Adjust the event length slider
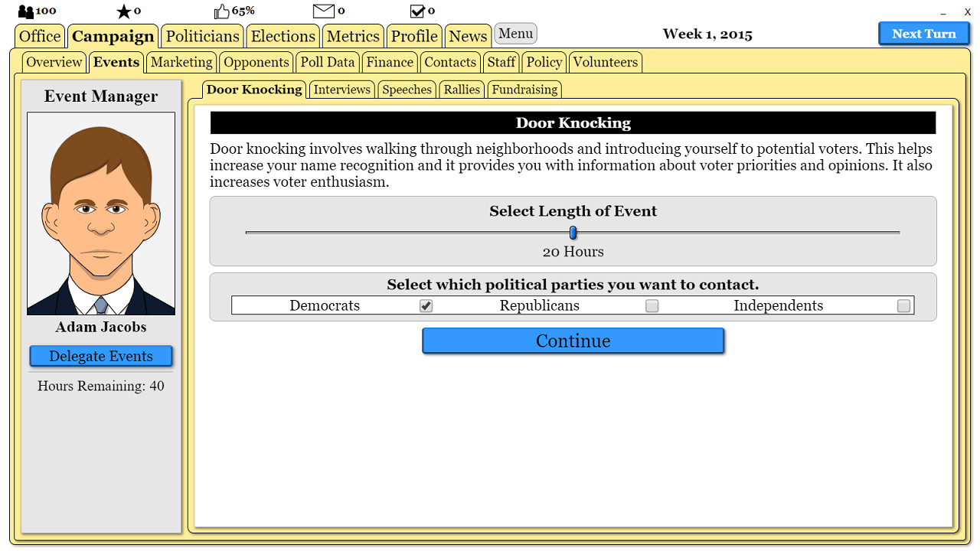Screen dimensions: 980x551 tap(573, 232)
